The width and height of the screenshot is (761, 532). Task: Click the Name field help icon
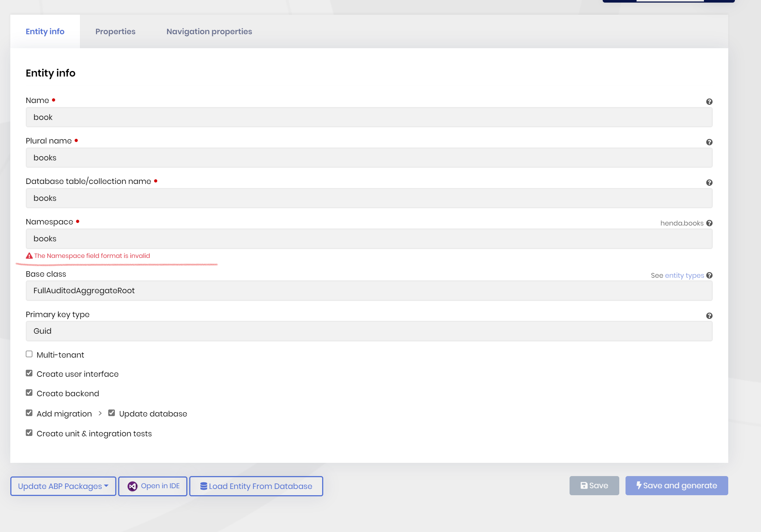709,102
